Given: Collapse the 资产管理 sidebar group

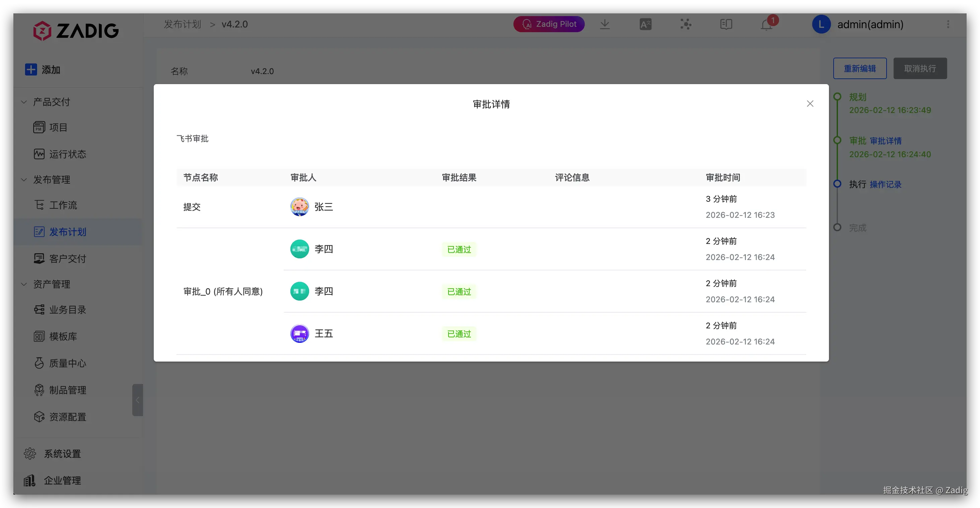Looking at the screenshot, I should point(24,284).
